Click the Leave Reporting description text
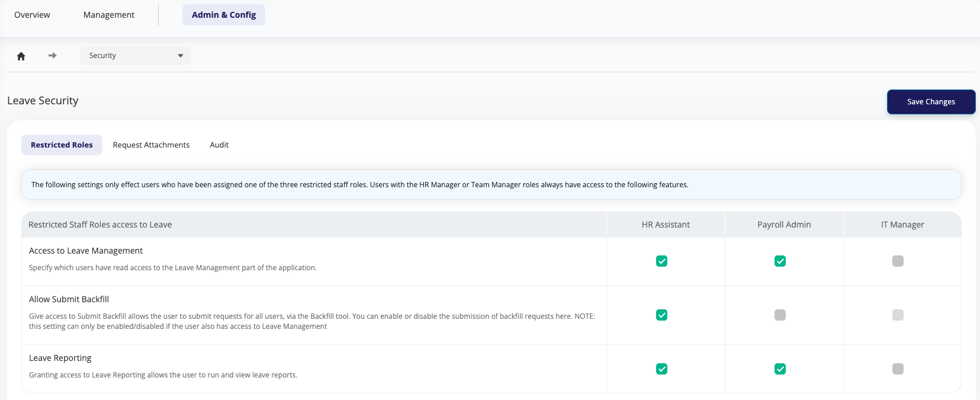Screen dimensions: 980x400 [163, 375]
